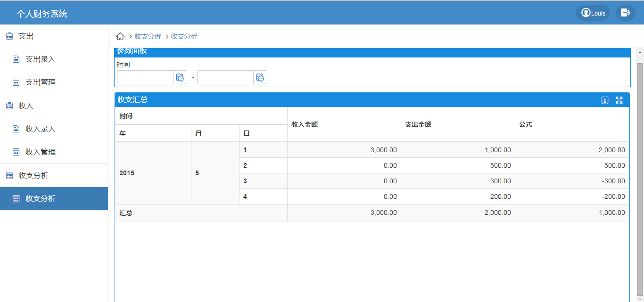Open the end date calendar picker
The width and height of the screenshot is (644, 302).
tap(260, 77)
